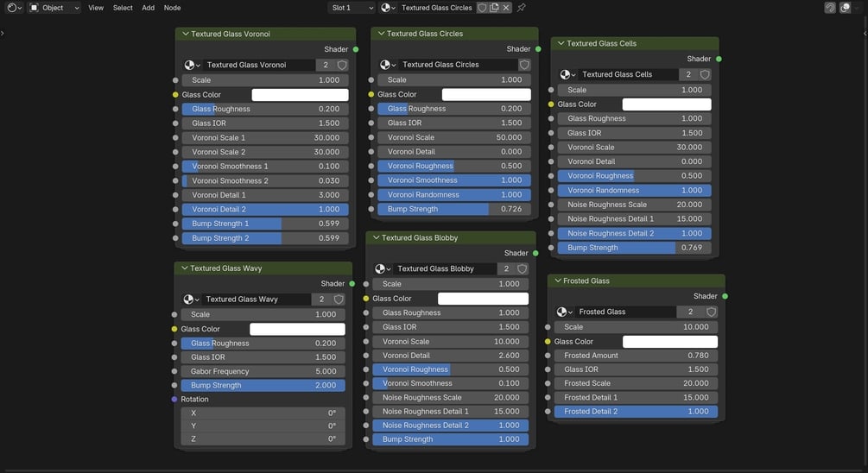The image size is (868, 473).
Task: Click the user count 2 on Textured Glass Voronoi
Action: coord(326,65)
